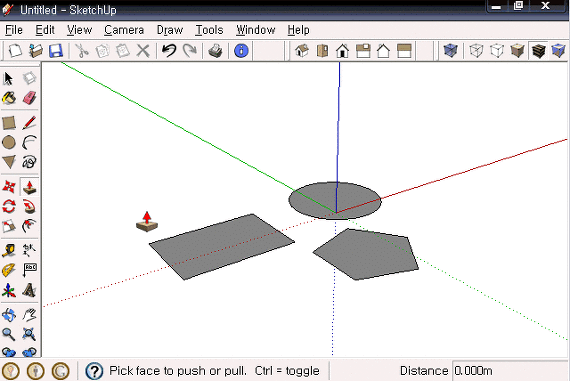Image resolution: width=570 pixels, height=381 pixels.
Task: Enable Hidden Line display mode
Action: 497,51
